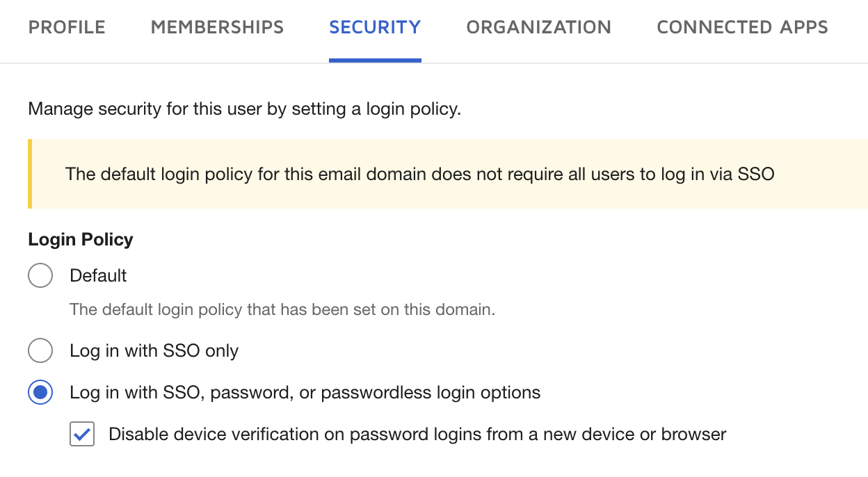The height and width of the screenshot is (477, 868).
Task: Select SSO, password, or passwordless login
Action: [x=40, y=392]
